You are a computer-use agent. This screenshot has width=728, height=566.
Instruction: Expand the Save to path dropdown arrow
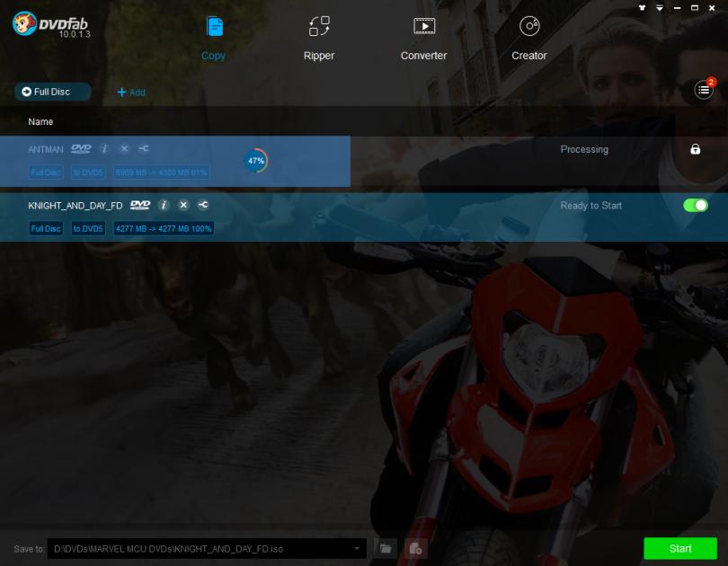click(357, 549)
